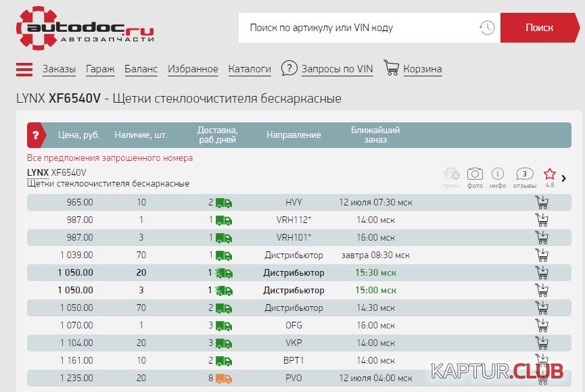Select the Наличие, шт. column header
This screenshot has height=392, width=585.
coord(141,135)
